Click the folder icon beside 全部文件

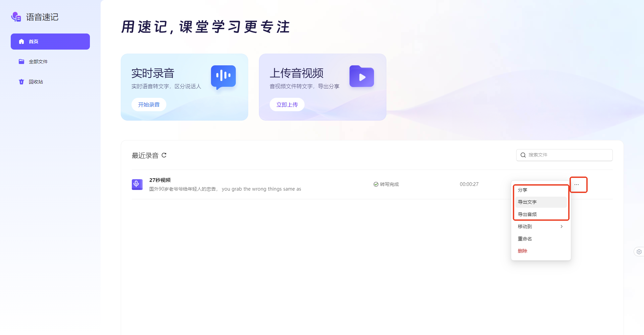(21, 62)
